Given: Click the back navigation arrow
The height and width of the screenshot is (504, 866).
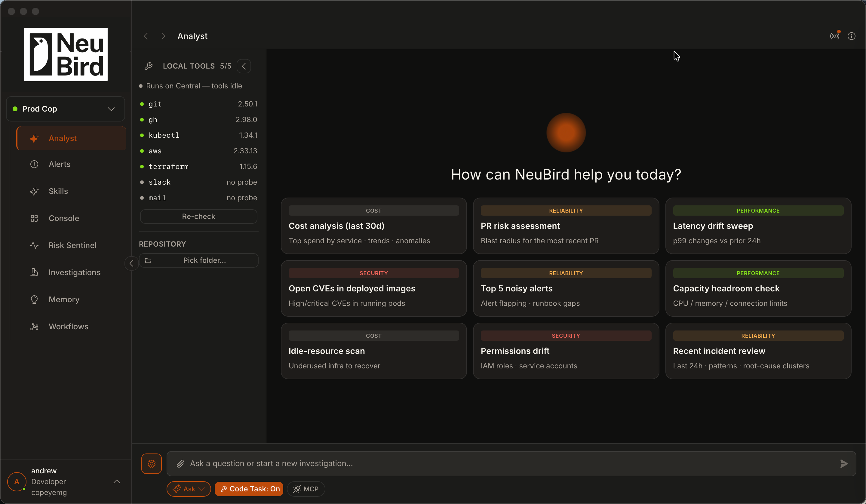Looking at the screenshot, I should click(146, 36).
